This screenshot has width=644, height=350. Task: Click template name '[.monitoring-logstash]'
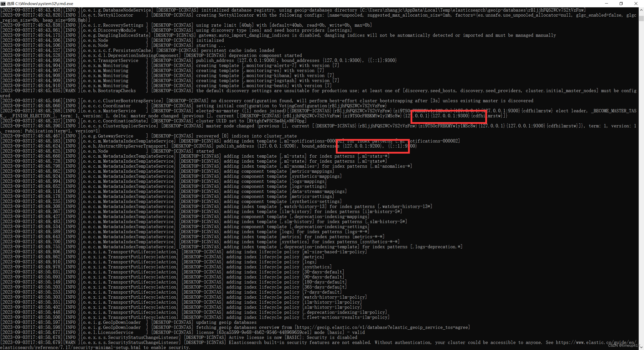pyautogui.click(x=269, y=81)
